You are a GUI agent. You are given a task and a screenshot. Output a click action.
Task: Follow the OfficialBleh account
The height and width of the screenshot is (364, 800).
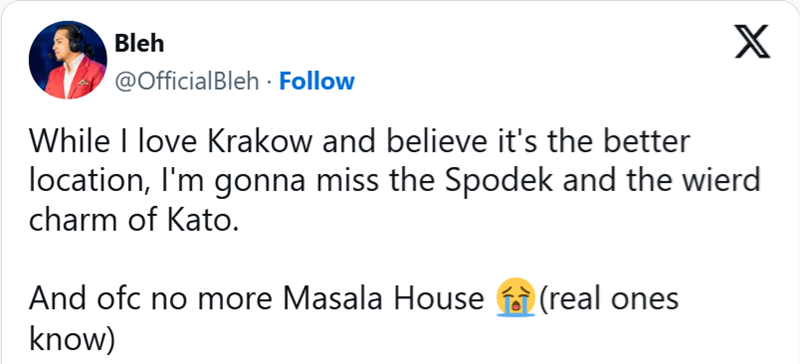[x=316, y=82]
